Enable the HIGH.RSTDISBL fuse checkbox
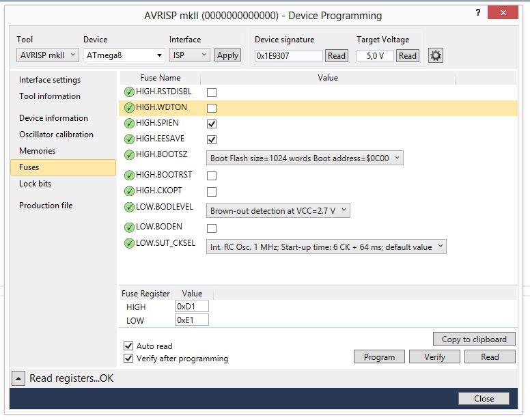This screenshot has width=530, height=420. click(x=212, y=92)
